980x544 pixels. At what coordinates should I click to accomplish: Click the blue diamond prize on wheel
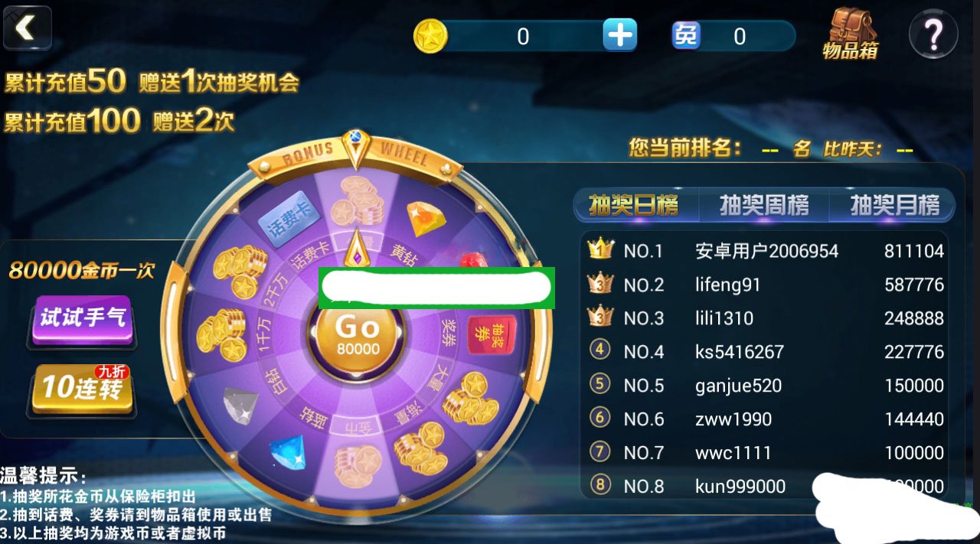click(x=288, y=451)
